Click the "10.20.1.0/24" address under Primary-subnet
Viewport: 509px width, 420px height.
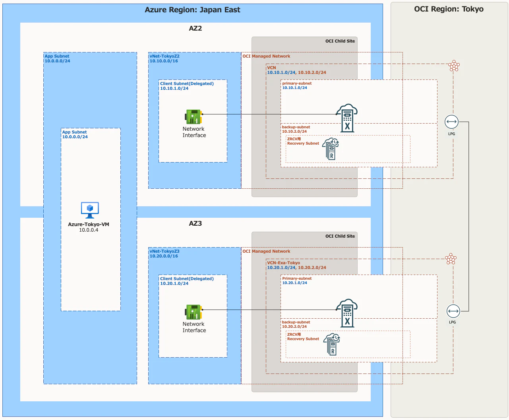tap(294, 283)
